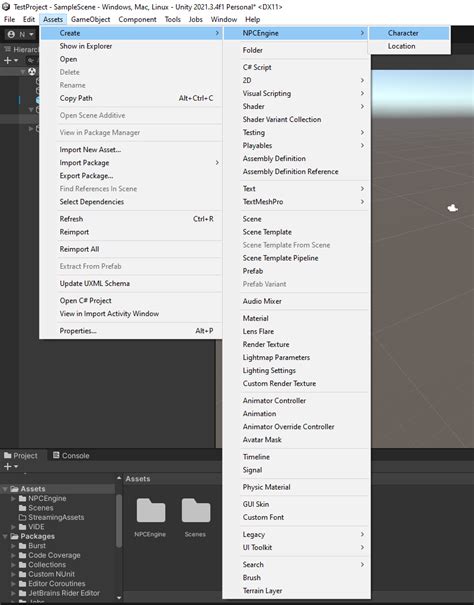Create a Physic Material
Image resolution: width=474 pixels, height=605 pixels.
(296, 487)
